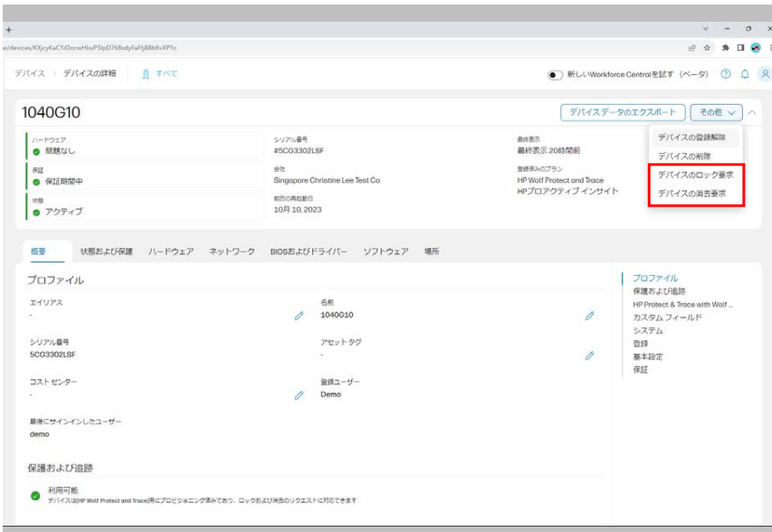Collapse the device summary header with the chevron
Image resolution: width=772 pixels, height=532 pixels.
(752, 113)
